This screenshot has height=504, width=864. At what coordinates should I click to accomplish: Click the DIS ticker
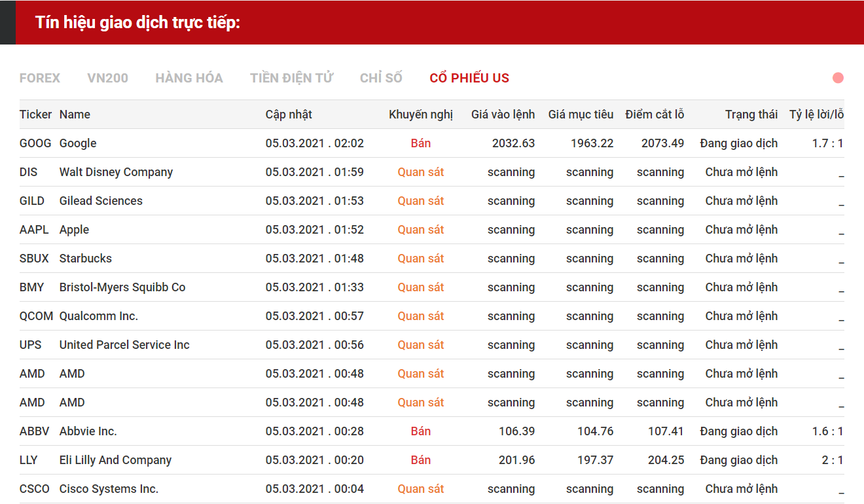[29, 172]
